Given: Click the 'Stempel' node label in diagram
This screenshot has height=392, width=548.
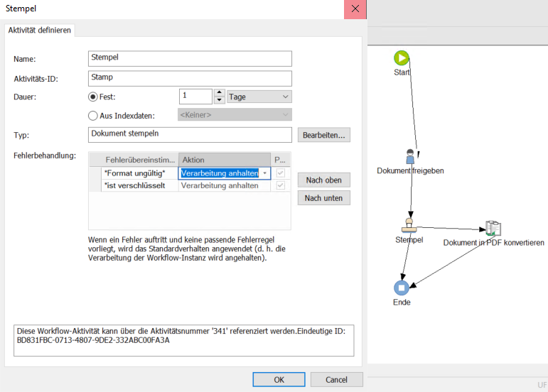Looking at the screenshot, I should tap(409, 240).
